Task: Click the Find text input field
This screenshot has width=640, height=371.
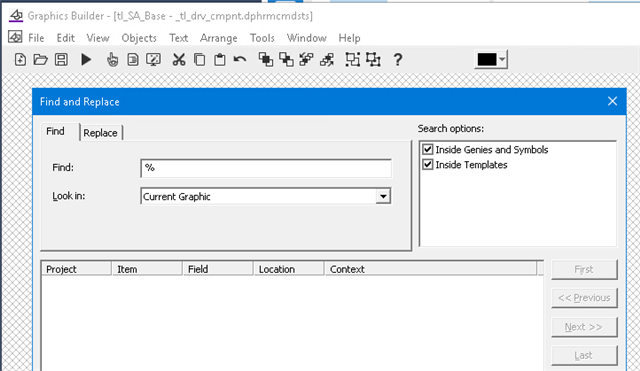Action: (x=266, y=168)
